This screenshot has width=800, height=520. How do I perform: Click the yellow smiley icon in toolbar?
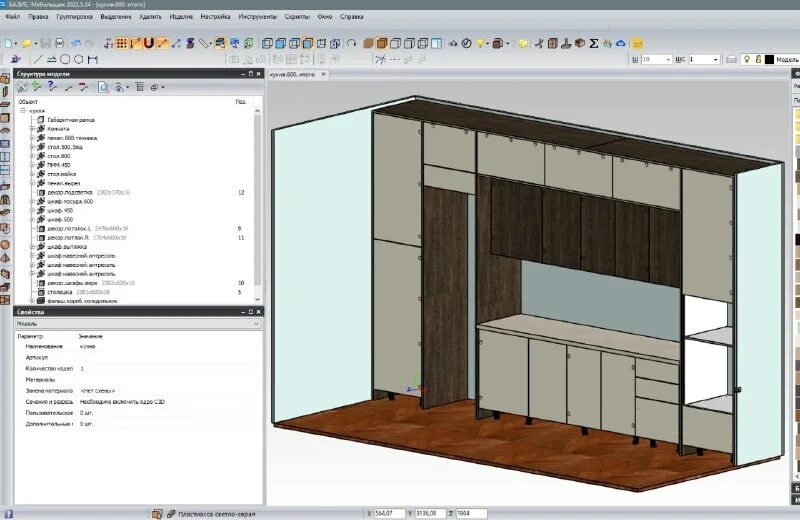point(637,43)
